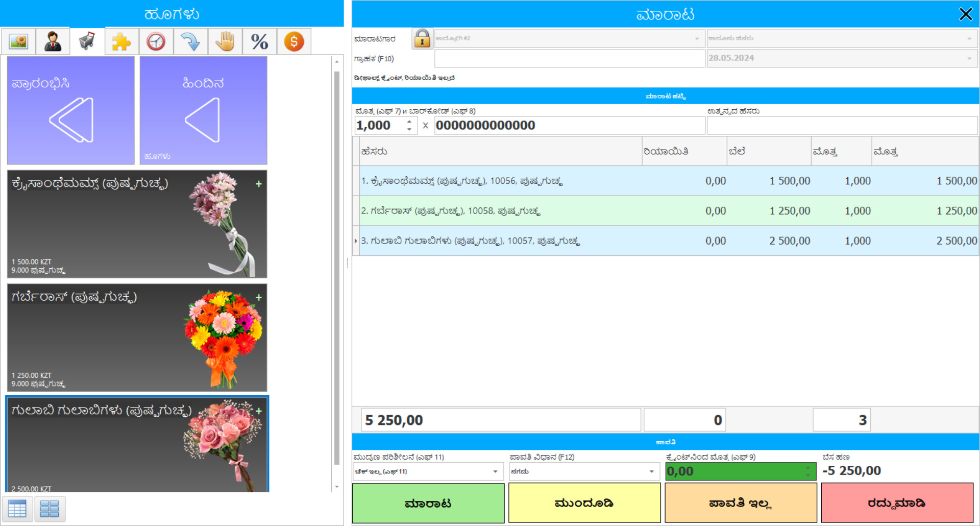Click the ಹಿಂದಿನ back navigation tile

[203, 110]
